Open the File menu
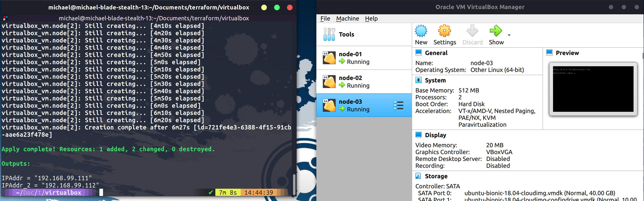This screenshot has width=644, height=201. tap(325, 19)
